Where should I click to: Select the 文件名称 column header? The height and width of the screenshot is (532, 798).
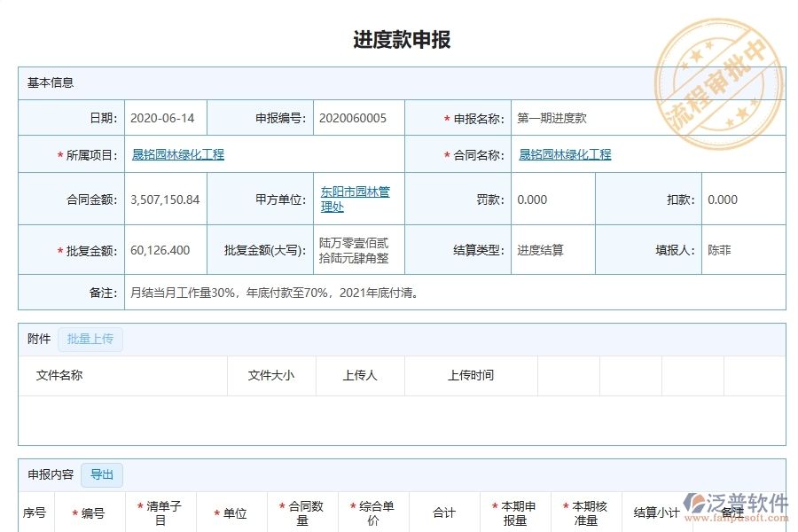pyautogui.click(x=58, y=376)
